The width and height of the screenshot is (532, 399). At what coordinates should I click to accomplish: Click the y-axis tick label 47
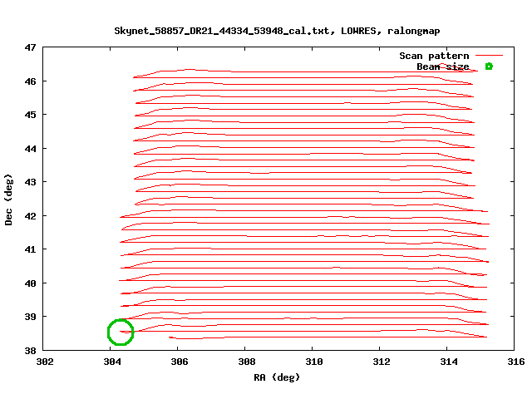tap(30, 47)
